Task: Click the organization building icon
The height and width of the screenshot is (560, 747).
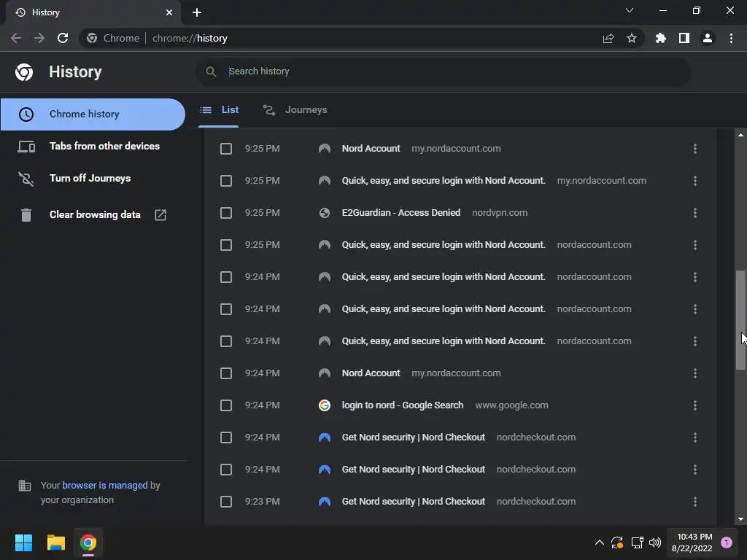Action: point(24,486)
